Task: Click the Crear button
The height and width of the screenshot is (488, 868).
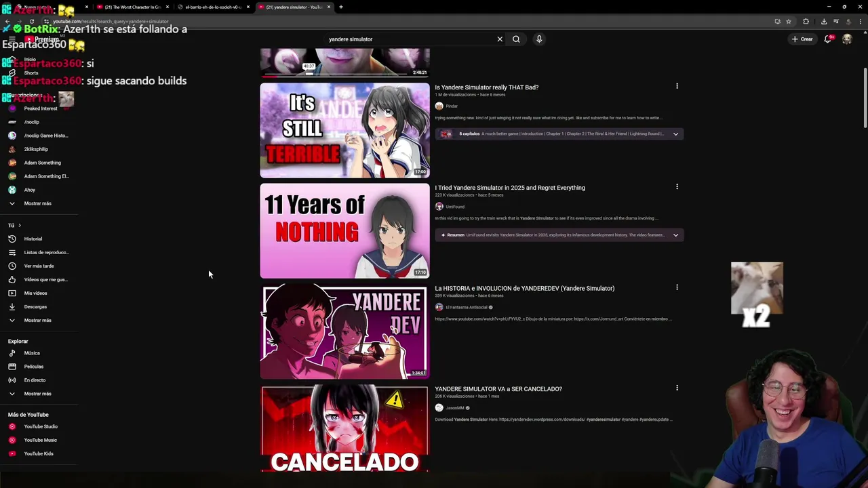Action: point(802,39)
